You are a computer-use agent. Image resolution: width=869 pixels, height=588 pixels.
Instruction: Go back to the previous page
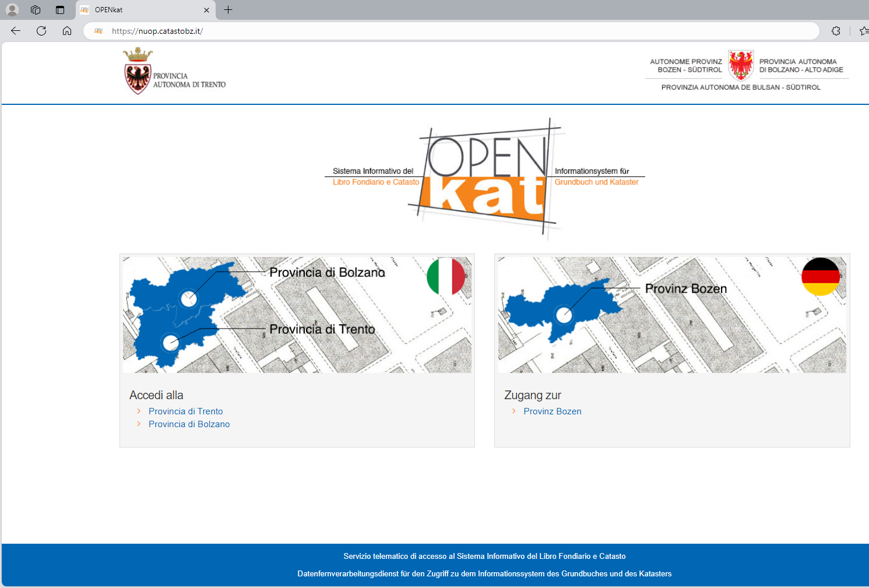pyautogui.click(x=16, y=31)
